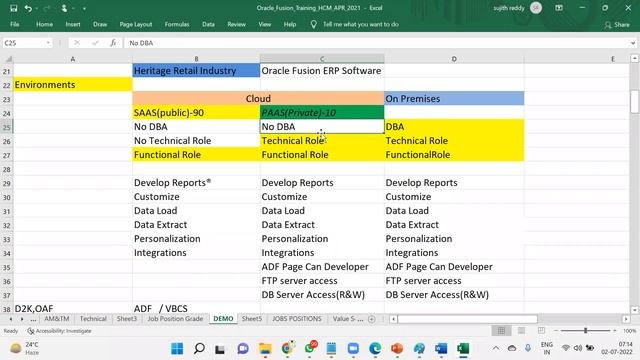
Task: Open the Page Layout ribbon tab
Action: point(136,24)
